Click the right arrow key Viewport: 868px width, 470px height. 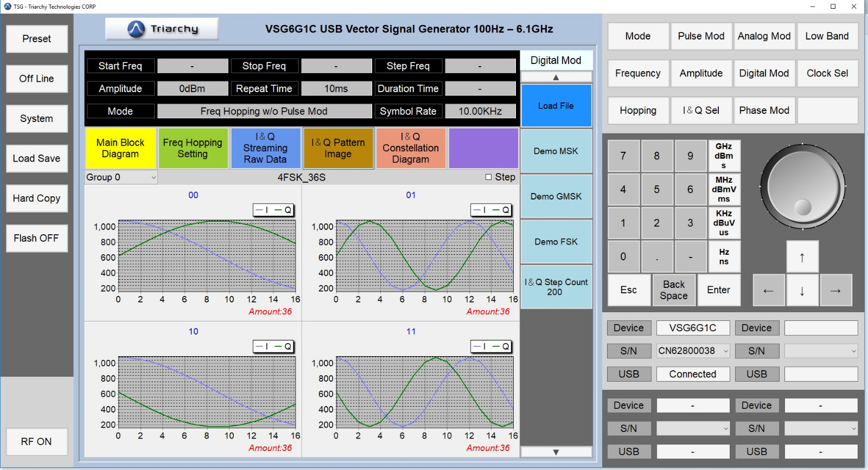(835, 290)
